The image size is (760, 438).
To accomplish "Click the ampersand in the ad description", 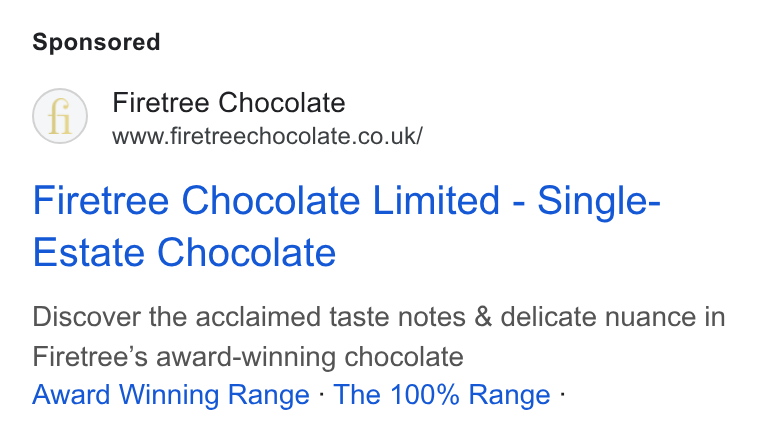I will click(x=483, y=317).
